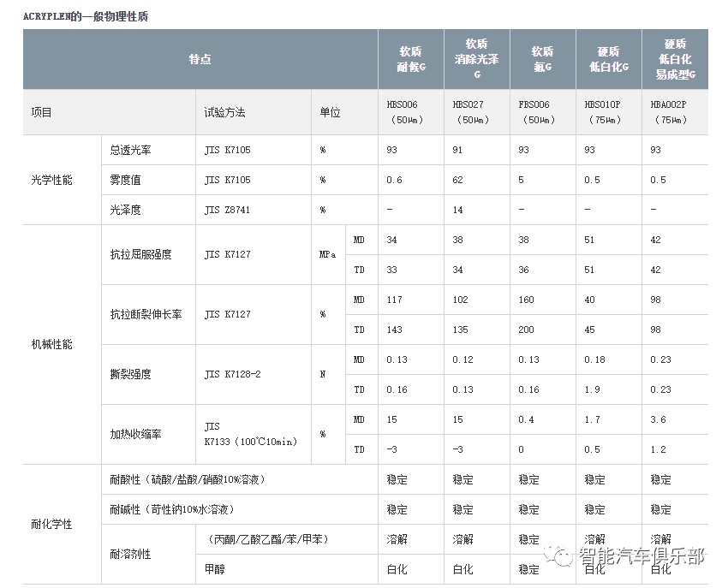Select the "耐化学性" category cell
728x588 pixels.
(x=63, y=525)
